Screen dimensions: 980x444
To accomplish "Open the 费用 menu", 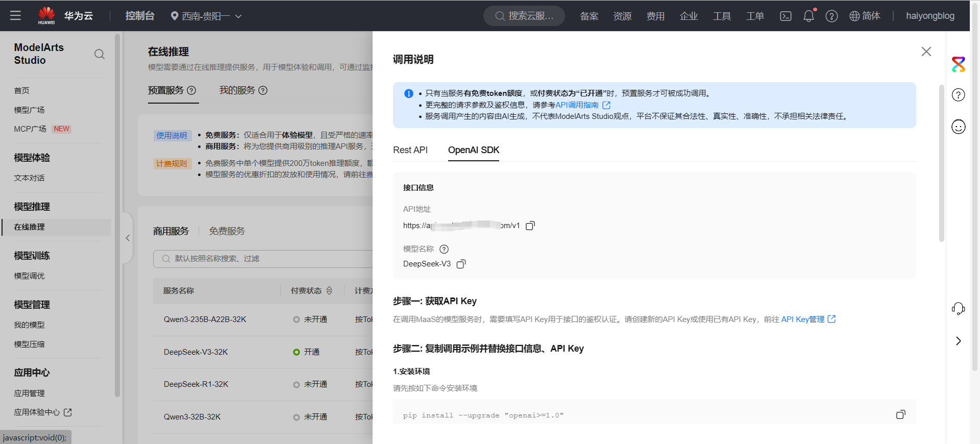I will pos(655,16).
